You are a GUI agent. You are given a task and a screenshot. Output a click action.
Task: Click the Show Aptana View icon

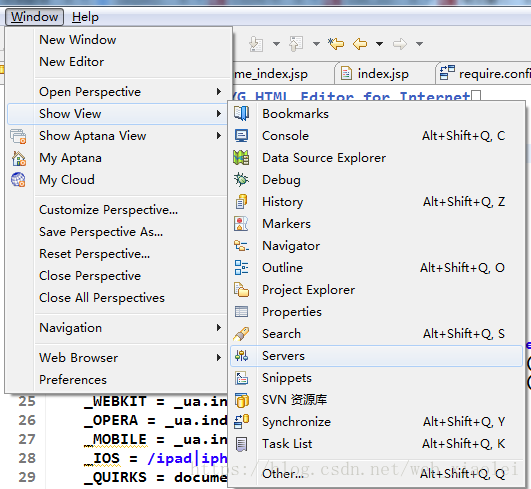pyautogui.click(x=18, y=136)
